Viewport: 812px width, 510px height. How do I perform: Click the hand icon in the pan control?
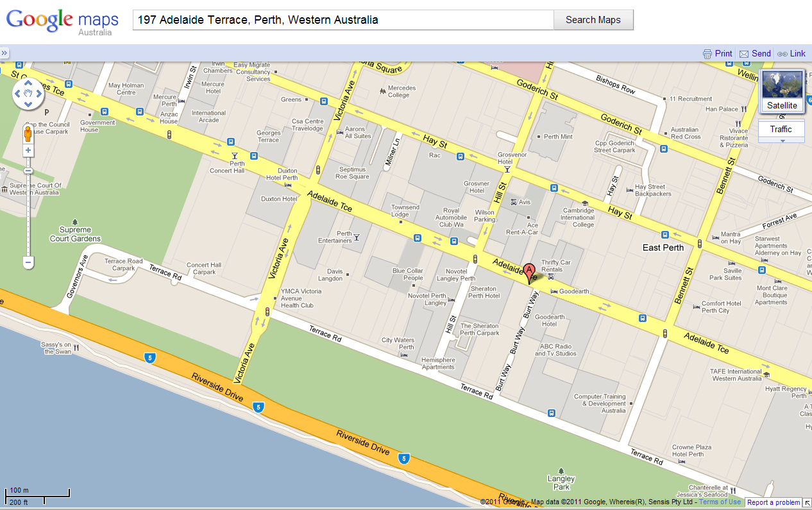point(28,94)
